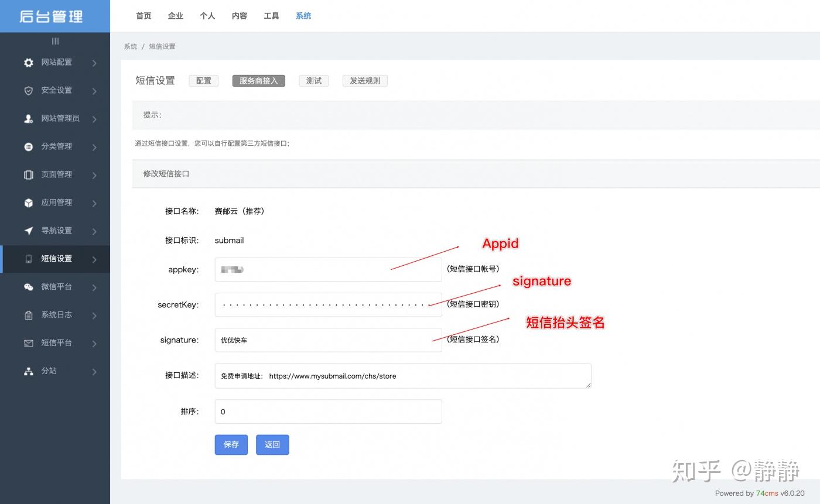Expand the 应用管理 submenu chevron
The width and height of the screenshot is (820, 504).
pyautogui.click(x=94, y=203)
